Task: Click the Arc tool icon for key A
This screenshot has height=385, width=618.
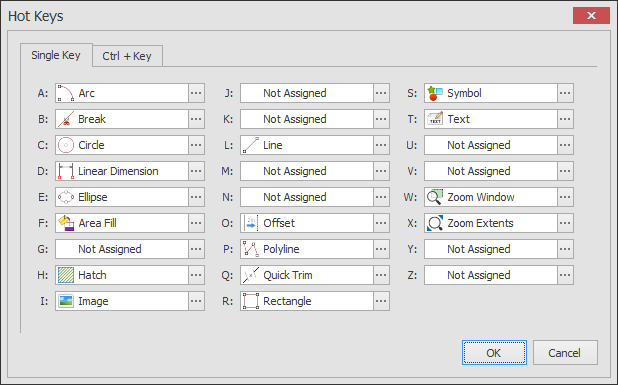Action: 66,93
